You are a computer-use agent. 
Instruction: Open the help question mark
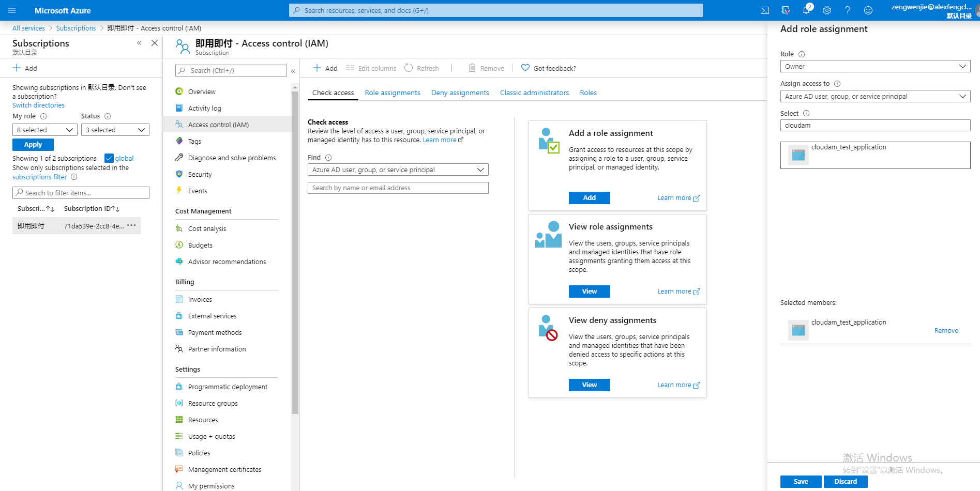click(848, 10)
